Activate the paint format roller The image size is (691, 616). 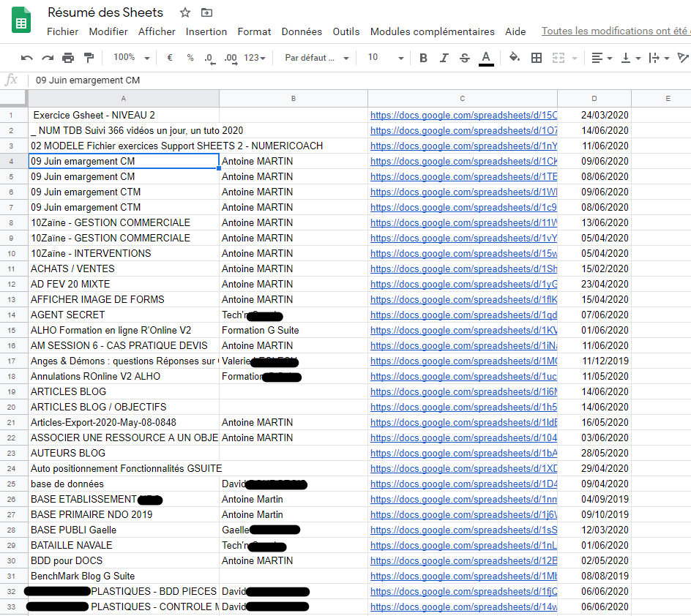(89, 58)
